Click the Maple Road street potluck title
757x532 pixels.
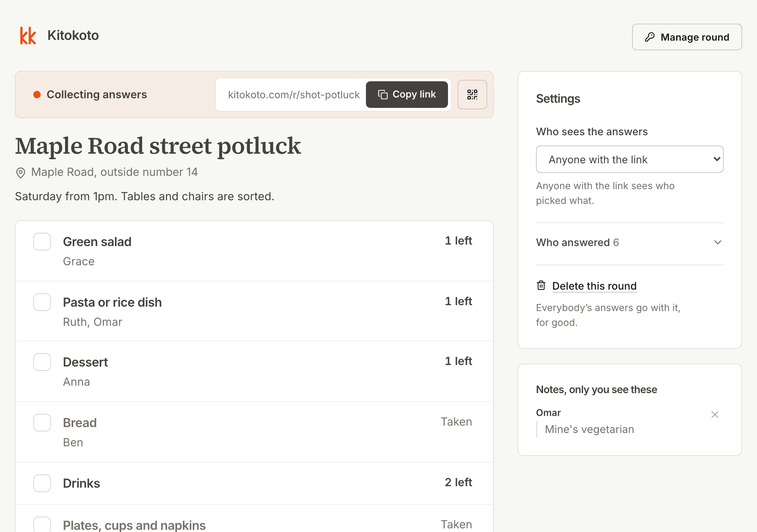tap(158, 146)
